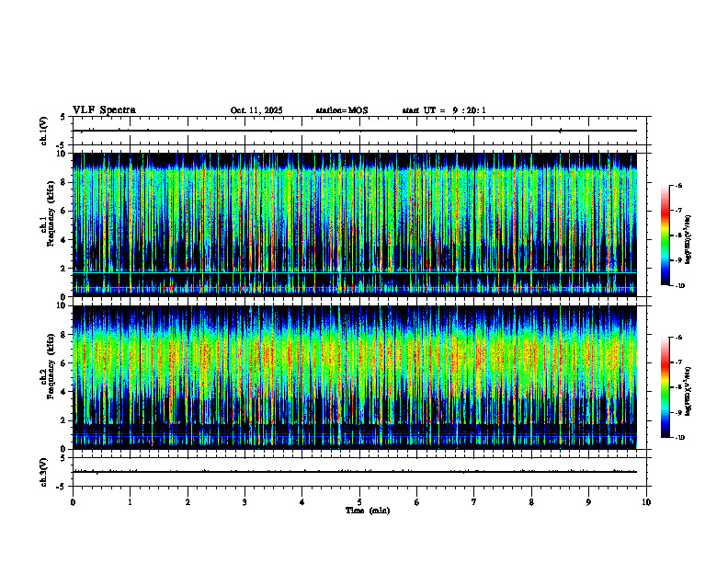Click the ch.1 spectrogram color scale bar

[665, 236]
